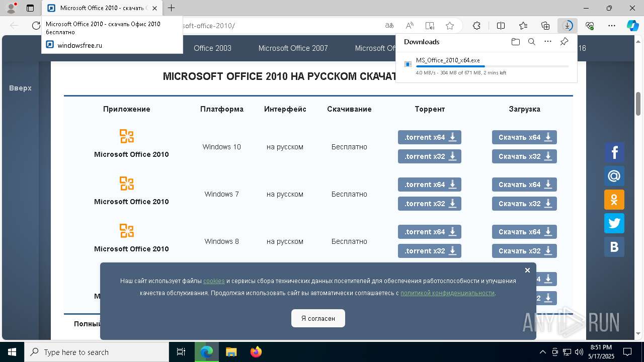Open Edge Settings and more menu
The image size is (644, 362).
tap(612, 26)
